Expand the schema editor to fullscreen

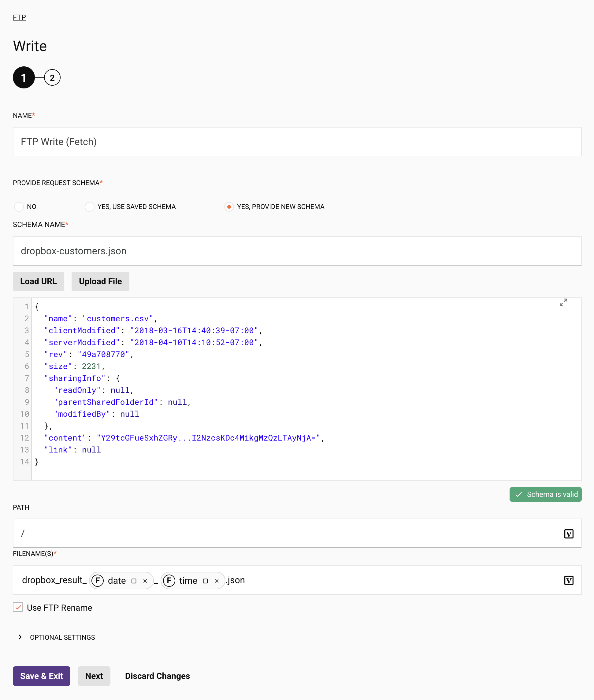pos(563,302)
